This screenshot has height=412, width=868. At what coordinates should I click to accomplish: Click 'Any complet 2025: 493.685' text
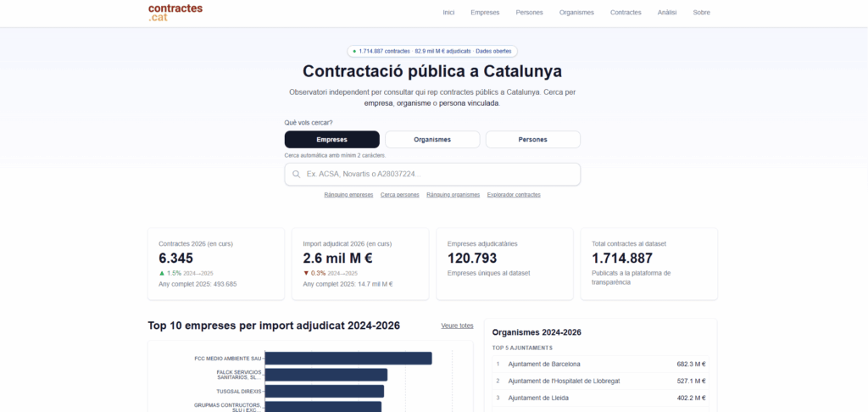tap(198, 284)
